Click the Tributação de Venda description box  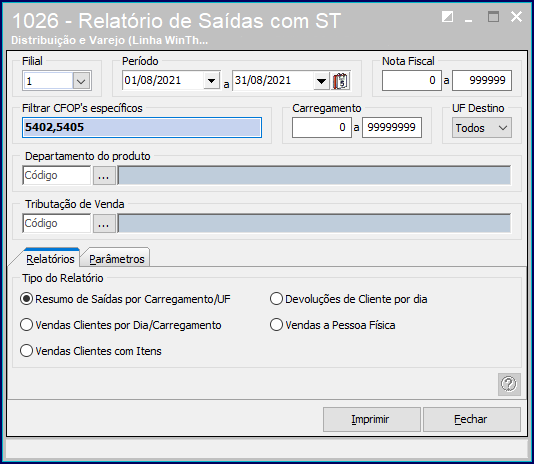(x=314, y=223)
